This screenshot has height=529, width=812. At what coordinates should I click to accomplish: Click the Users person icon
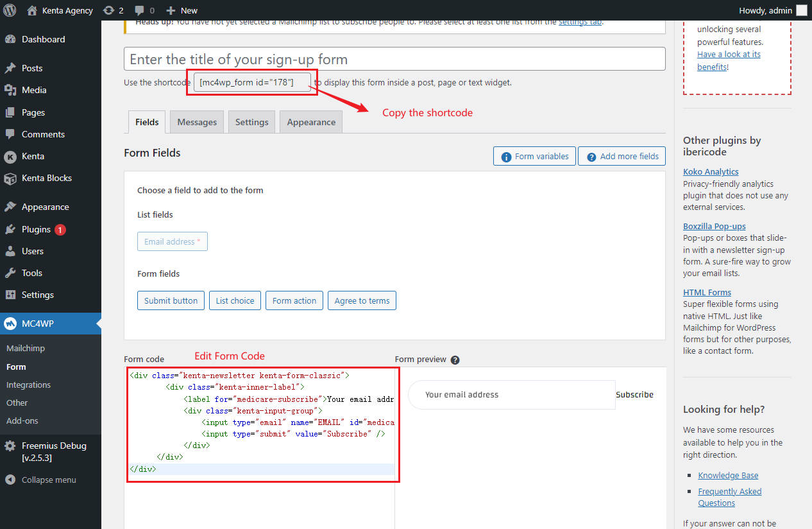(x=10, y=251)
